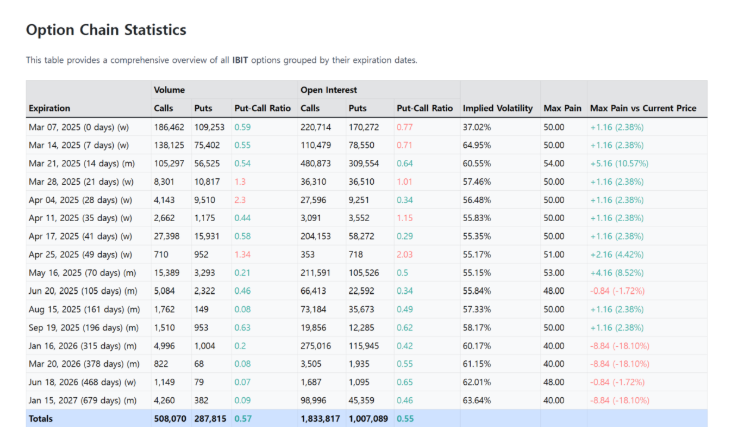Click the +5.16 (10.57%) max pain value
This screenshot has height=443, width=742.
(x=618, y=162)
